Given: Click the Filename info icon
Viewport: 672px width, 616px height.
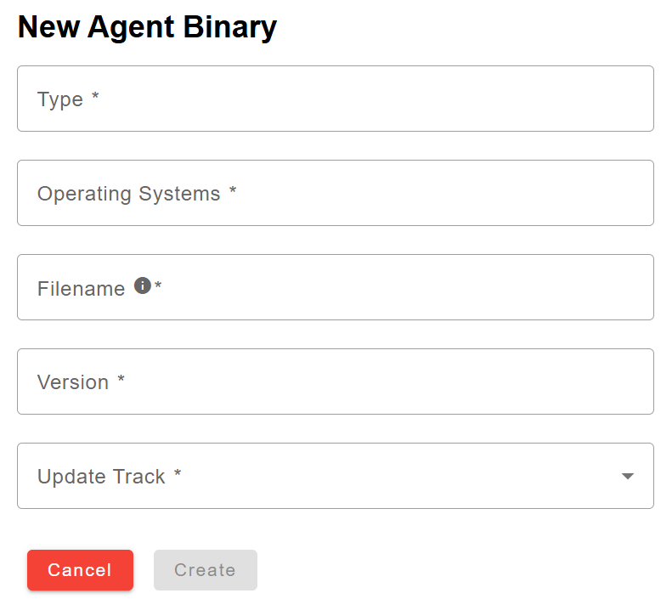Looking at the screenshot, I should 143,285.
